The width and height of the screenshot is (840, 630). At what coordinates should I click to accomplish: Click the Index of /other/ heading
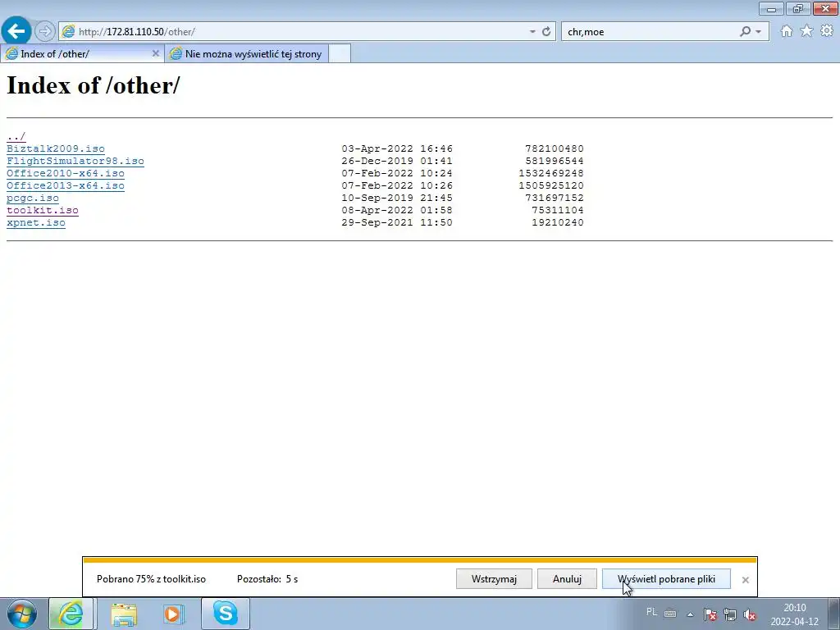(94, 85)
